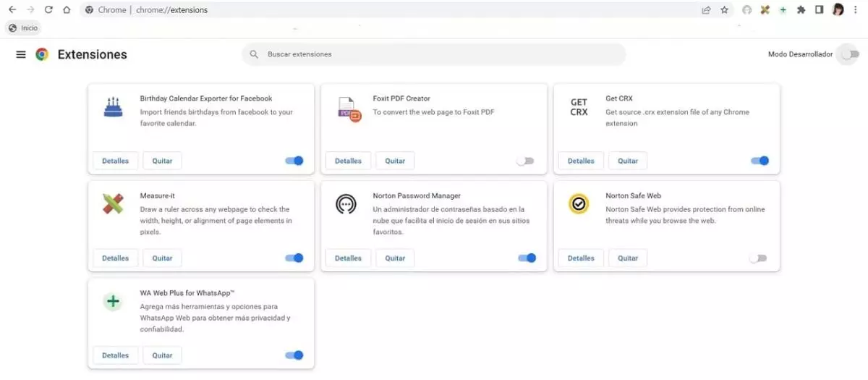Click the Foxit PDF Creator icon
This screenshot has height=380, width=868.
coord(349,109)
